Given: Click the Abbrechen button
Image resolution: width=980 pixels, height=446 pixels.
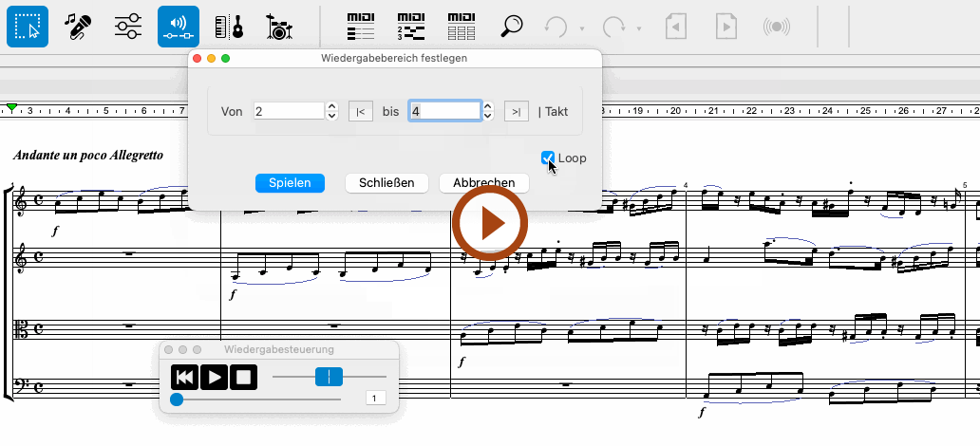Looking at the screenshot, I should pyautogui.click(x=484, y=182).
